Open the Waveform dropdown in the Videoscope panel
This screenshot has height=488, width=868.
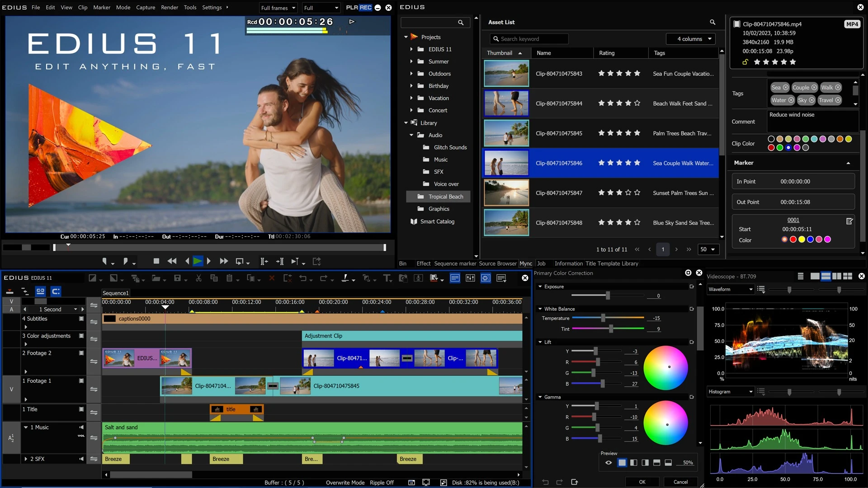click(730, 289)
